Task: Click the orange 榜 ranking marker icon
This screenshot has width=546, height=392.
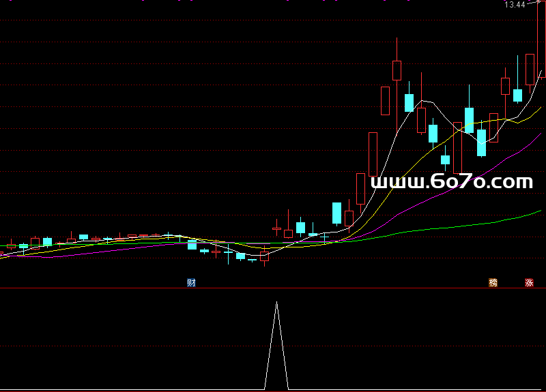Action: 493,282
